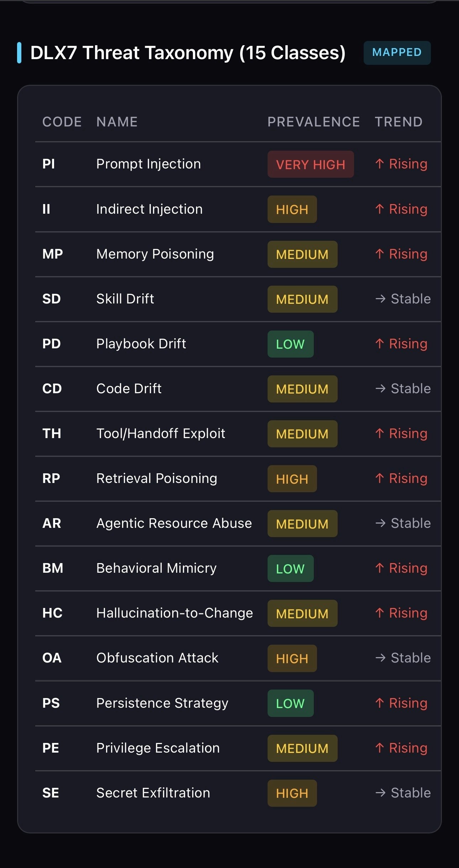459x868 pixels.
Task: Open sorting options on the CODE column header
Action: (x=62, y=122)
